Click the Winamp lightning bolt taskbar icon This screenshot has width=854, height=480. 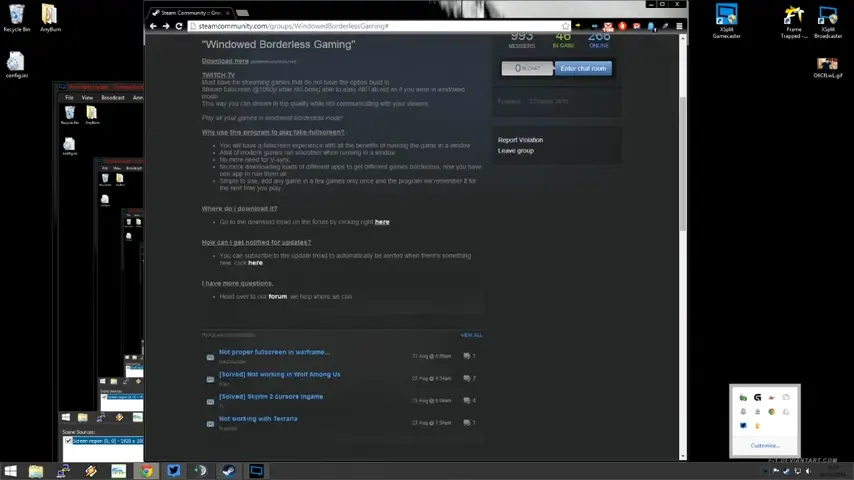pyautogui.click(x=90, y=471)
